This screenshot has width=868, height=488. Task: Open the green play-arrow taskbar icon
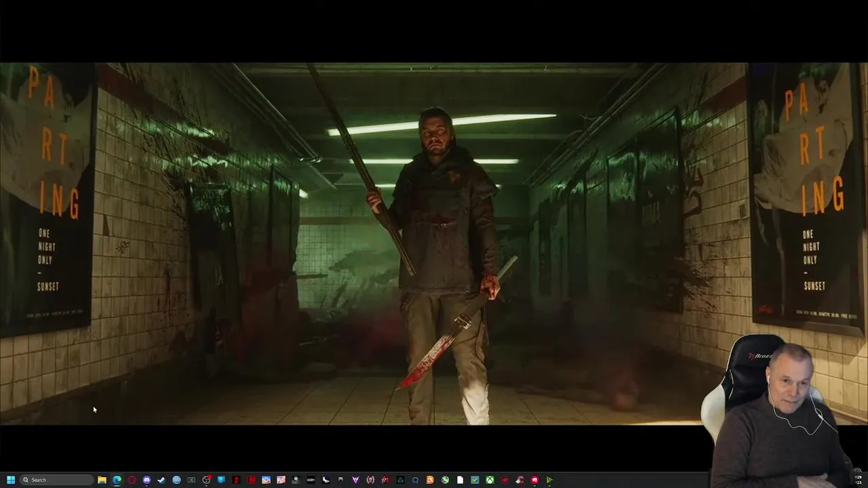pos(549,480)
